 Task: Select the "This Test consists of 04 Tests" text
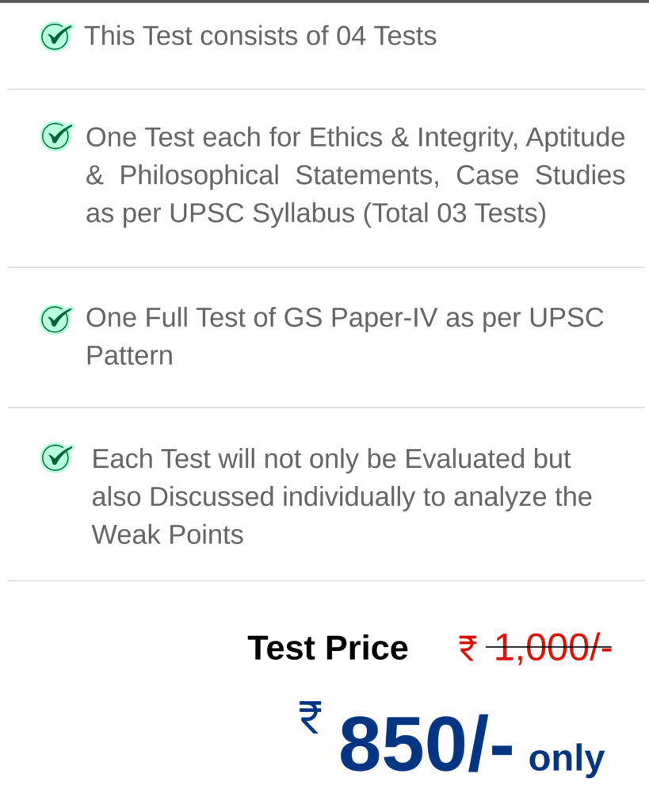coord(261,36)
